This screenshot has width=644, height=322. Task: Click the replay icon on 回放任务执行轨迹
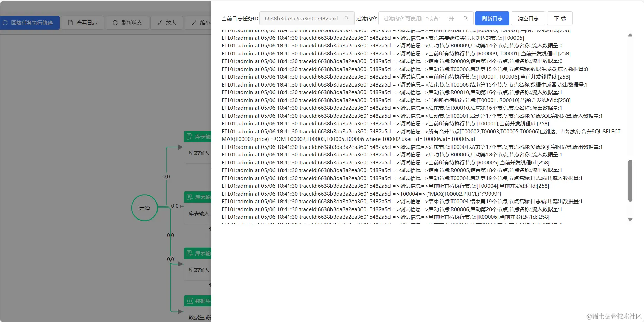coord(5,23)
